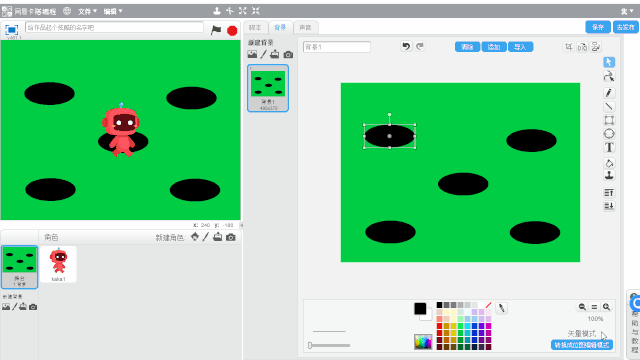Click the crop icon in paint editor
The width and height of the screenshot is (640, 360).
569,47
